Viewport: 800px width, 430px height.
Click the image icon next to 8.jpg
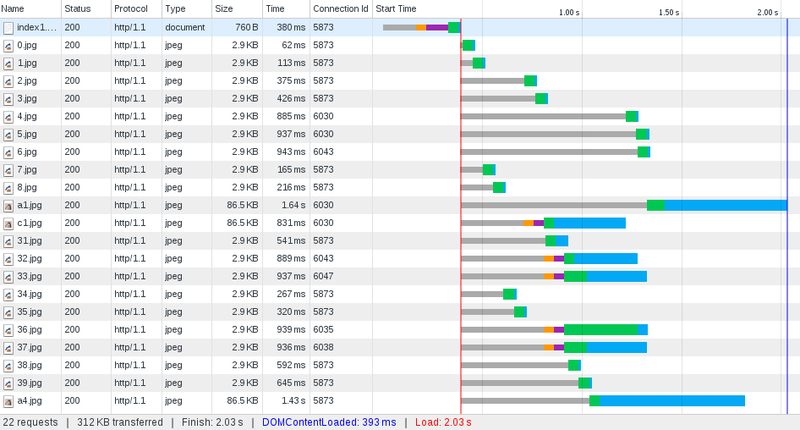pos(8,188)
